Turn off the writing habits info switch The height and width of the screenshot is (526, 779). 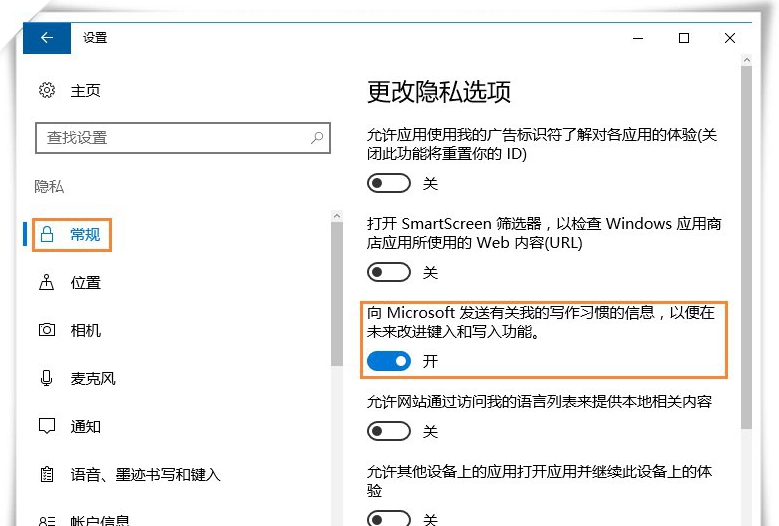coord(389,361)
